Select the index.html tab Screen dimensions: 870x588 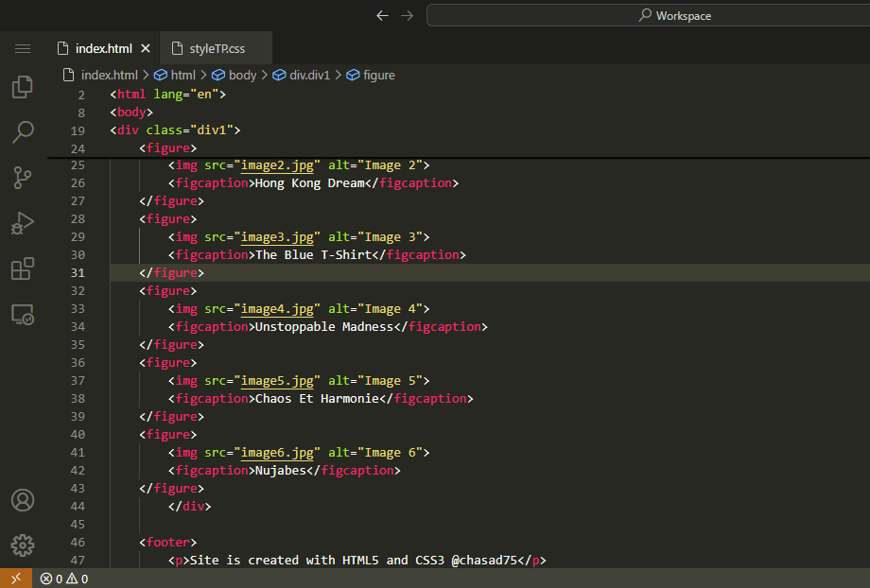tap(103, 48)
